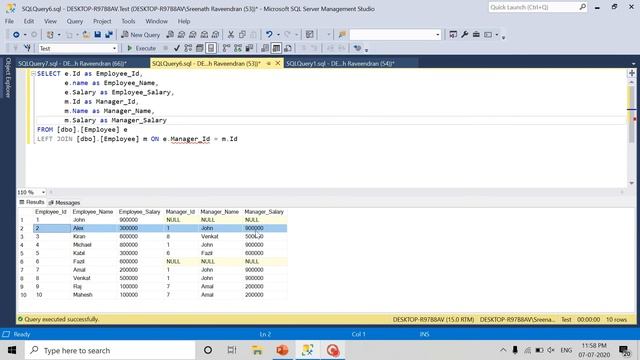Open the Messages tab
This screenshot has width=640, height=360.
[64, 202]
